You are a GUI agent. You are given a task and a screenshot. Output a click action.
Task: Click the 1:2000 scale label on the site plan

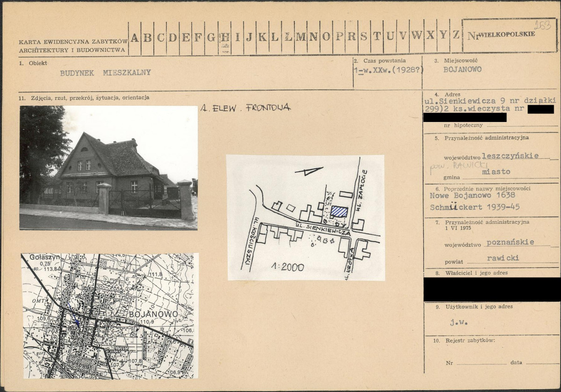[288, 267]
